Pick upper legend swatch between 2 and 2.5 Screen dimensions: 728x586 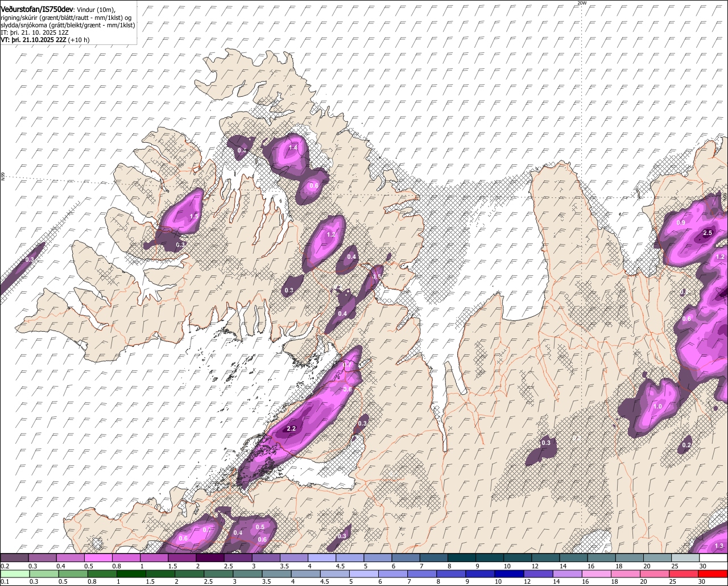click(x=210, y=558)
